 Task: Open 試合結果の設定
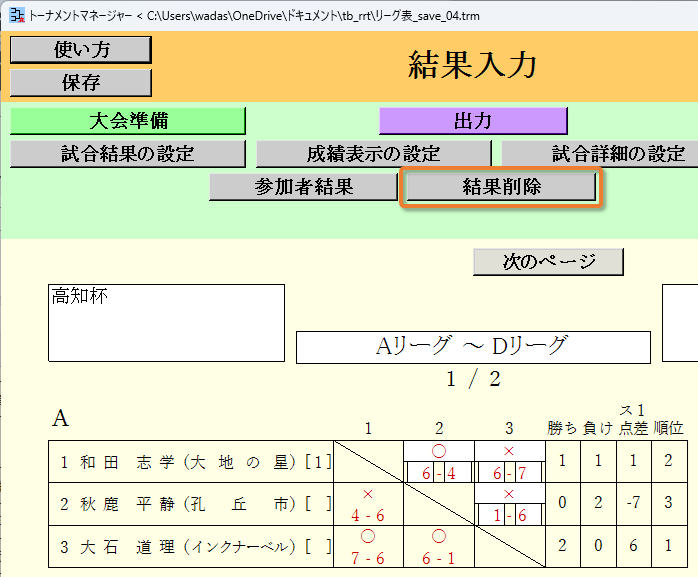click(128, 154)
